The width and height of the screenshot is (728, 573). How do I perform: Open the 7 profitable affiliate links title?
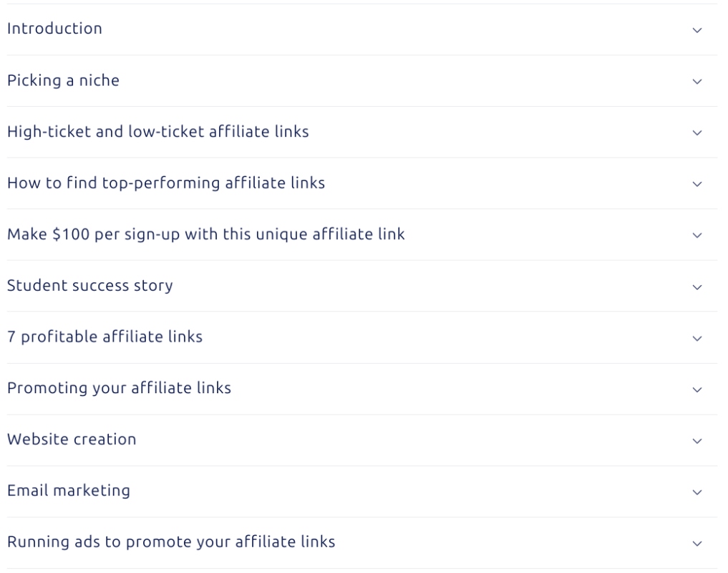[x=105, y=337]
